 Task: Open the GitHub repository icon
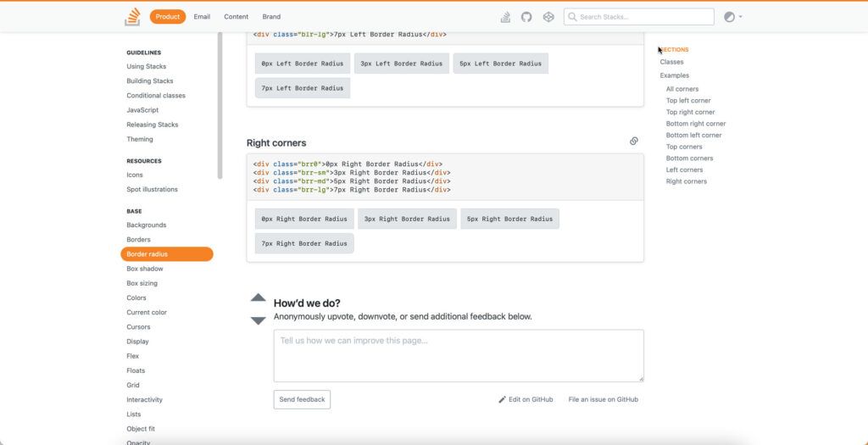(526, 17)
